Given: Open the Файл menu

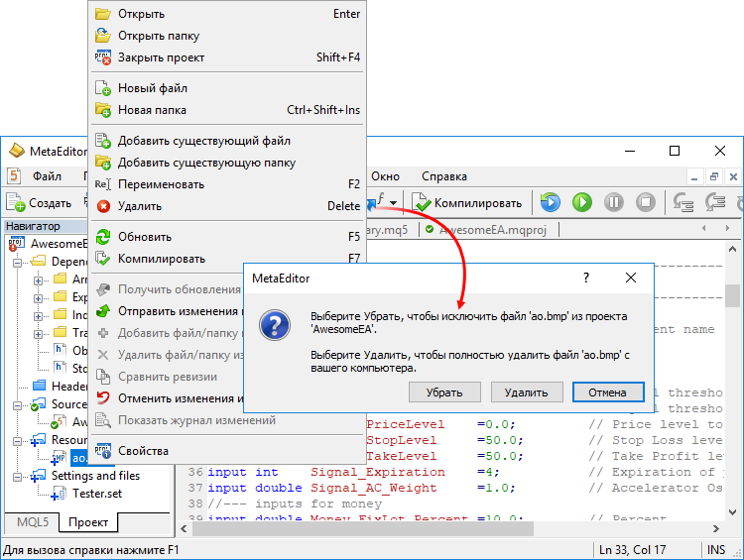Looking at the screenshot, I should coord(47,176).
